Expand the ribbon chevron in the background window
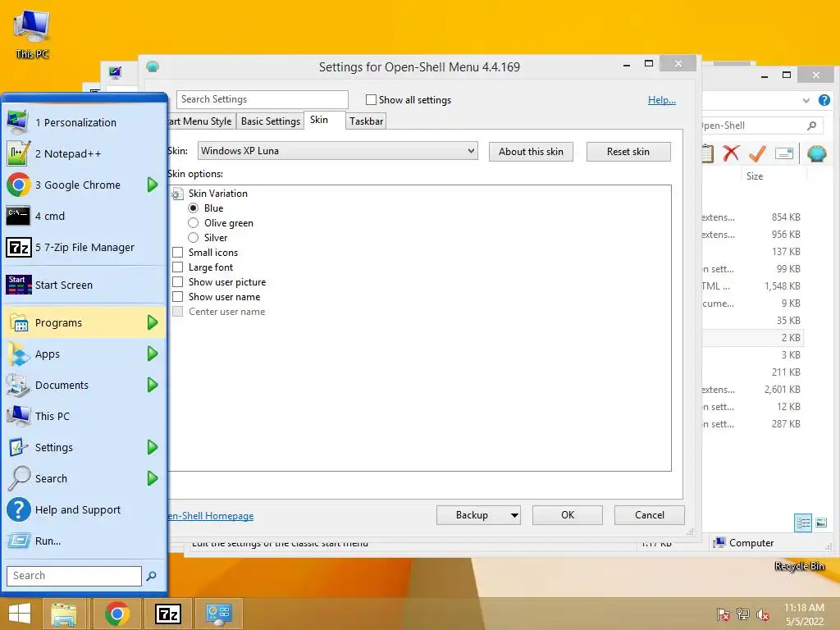Viewport: 840px width, 630px height. [x=806, y=100]
